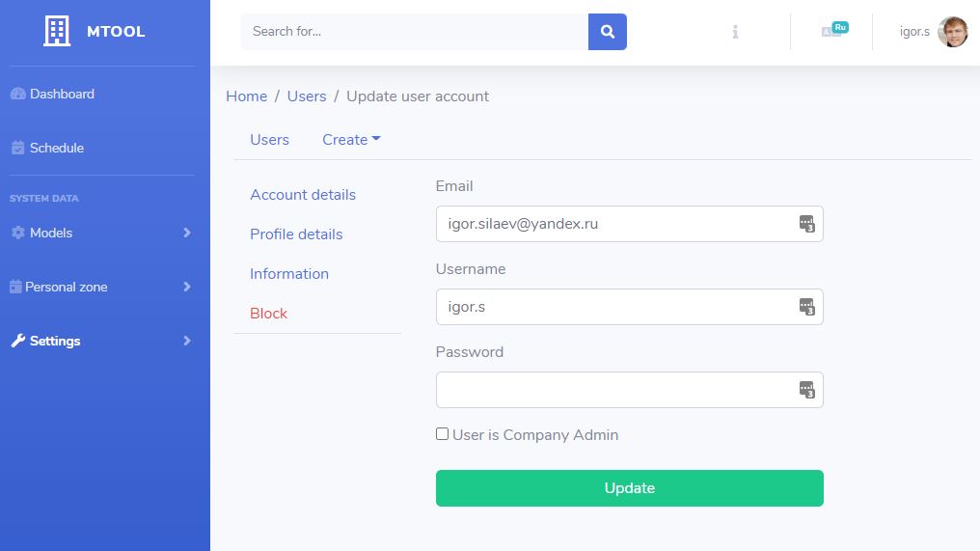Viewport: 980px width, 551px height.
Task: Open the info icon in top bar
Action: click(x=735, y=31)
